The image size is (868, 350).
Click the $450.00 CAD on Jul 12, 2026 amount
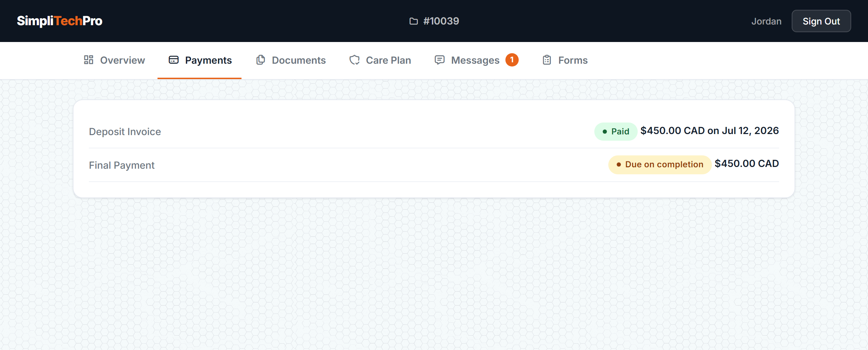pyautogui.click(x=709, y=131)
